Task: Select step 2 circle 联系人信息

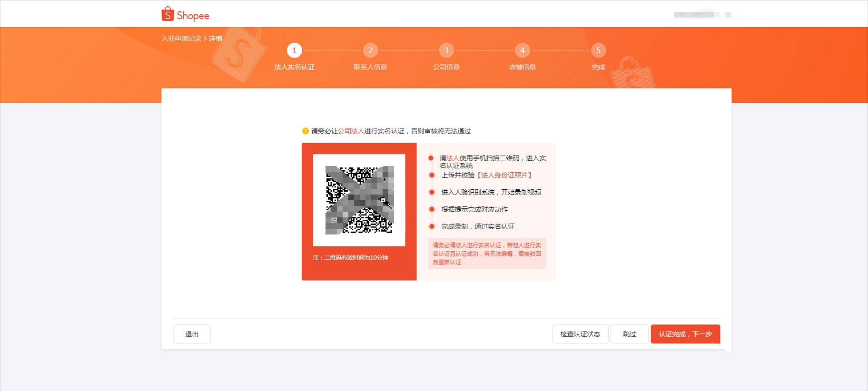Action: pos(370,50)
